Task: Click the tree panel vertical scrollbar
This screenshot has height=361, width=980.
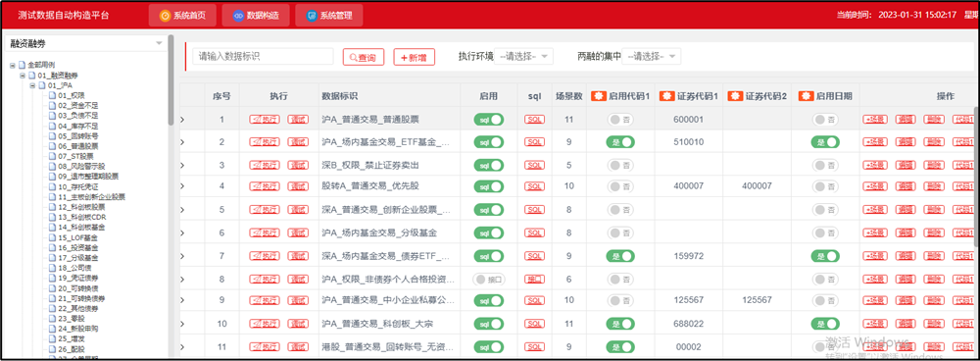Action: (x=171, y=80)
